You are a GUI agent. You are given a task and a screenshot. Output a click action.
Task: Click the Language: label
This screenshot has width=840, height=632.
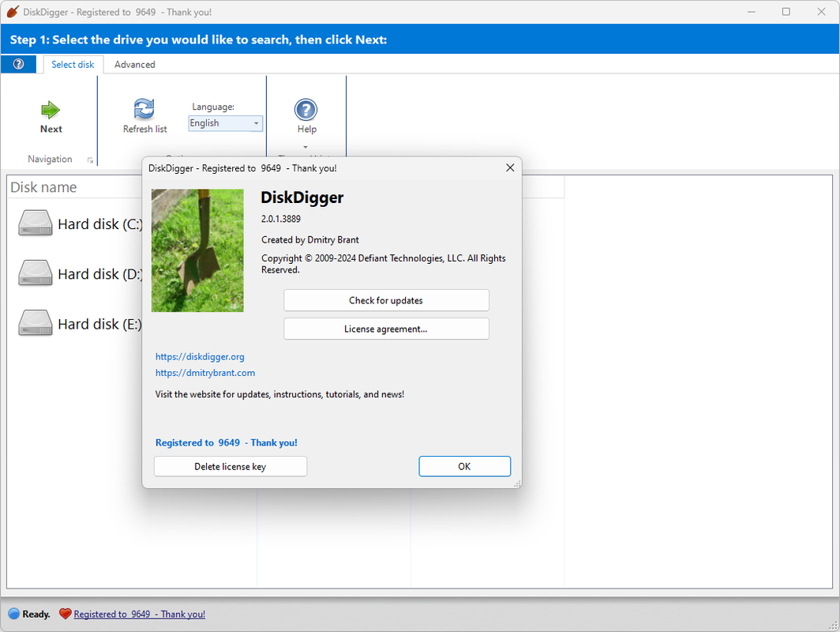click(x=213, y=107)
